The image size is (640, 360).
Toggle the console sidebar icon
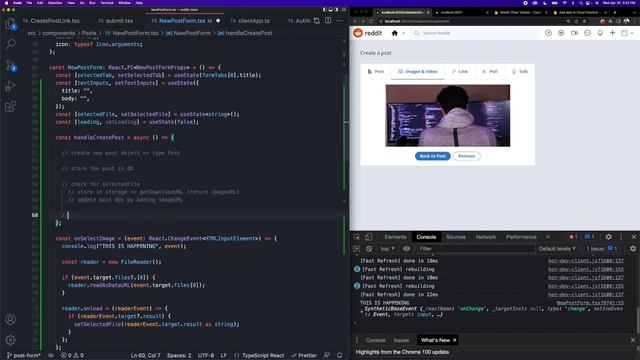point(356,249)
